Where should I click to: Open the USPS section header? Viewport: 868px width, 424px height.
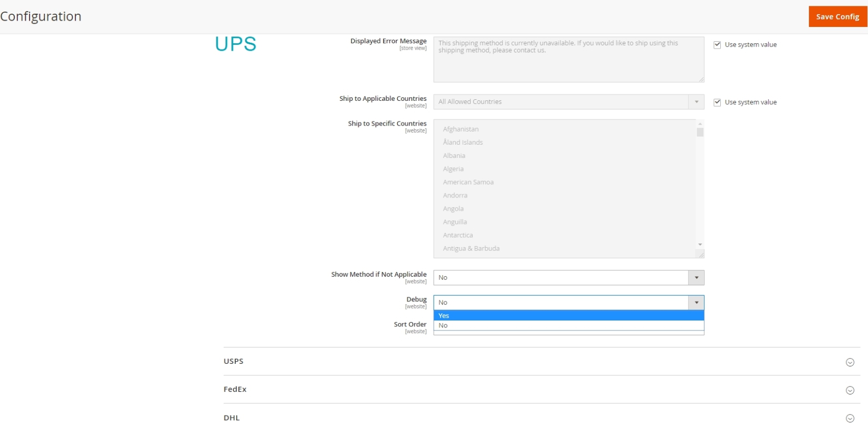(x=541, y=362)
